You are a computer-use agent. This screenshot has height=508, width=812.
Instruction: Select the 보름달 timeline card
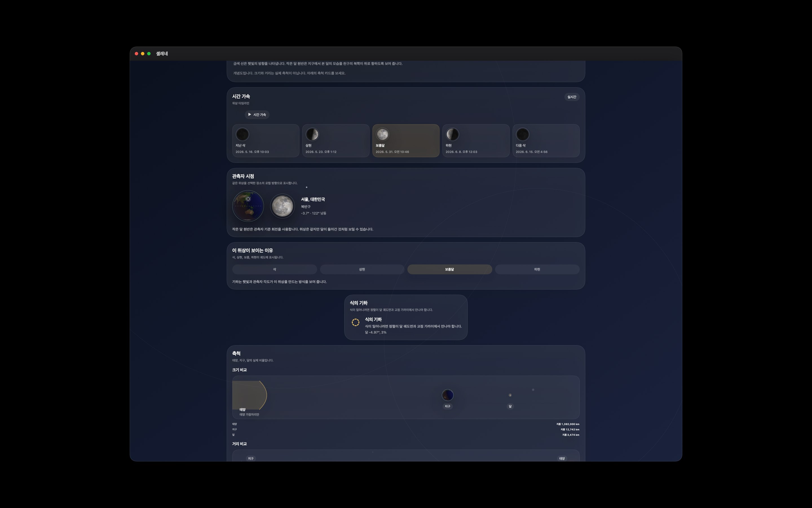click(x=406, y=141)
